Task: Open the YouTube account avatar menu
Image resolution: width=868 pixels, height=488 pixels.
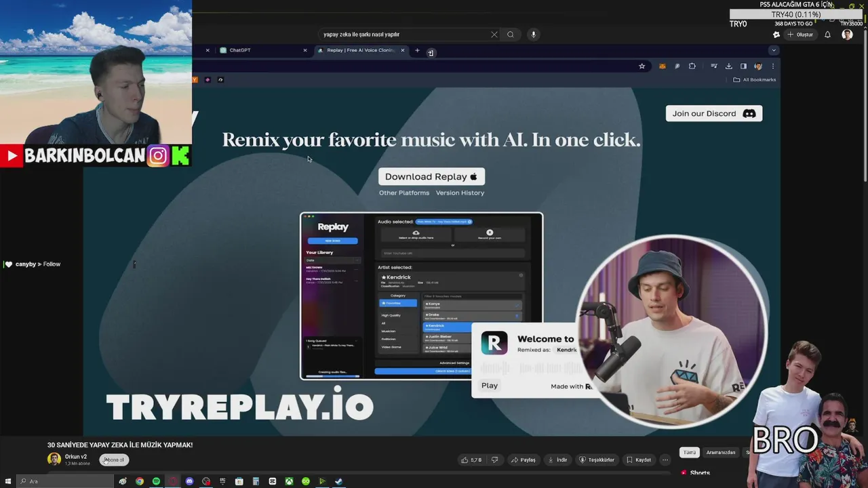Action: (x=847, y=35)
